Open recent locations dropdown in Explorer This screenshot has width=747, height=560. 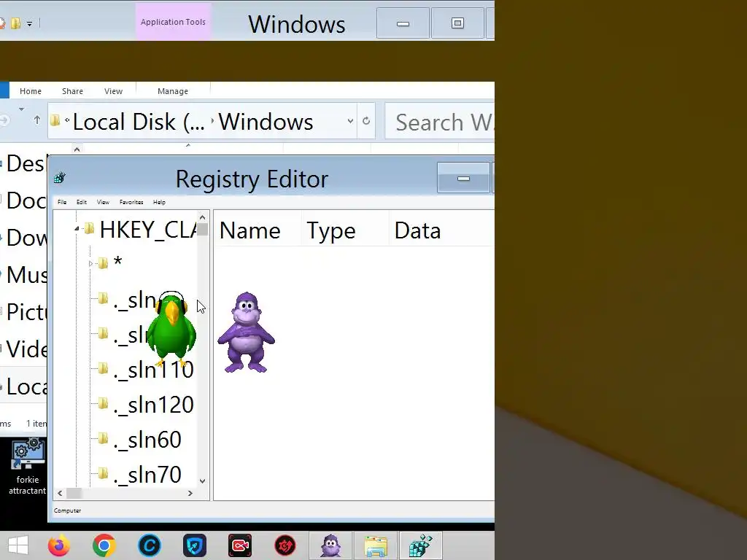pos(21,109)
